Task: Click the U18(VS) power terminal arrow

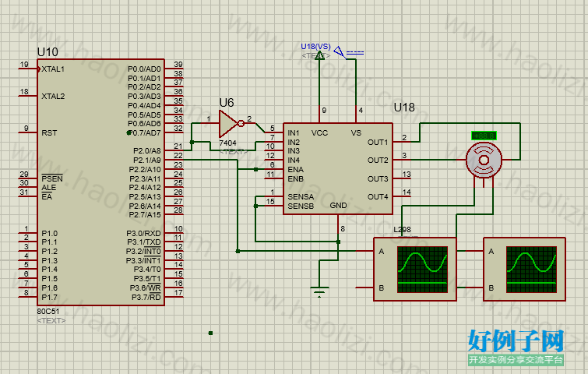Action: coord(319,55)
